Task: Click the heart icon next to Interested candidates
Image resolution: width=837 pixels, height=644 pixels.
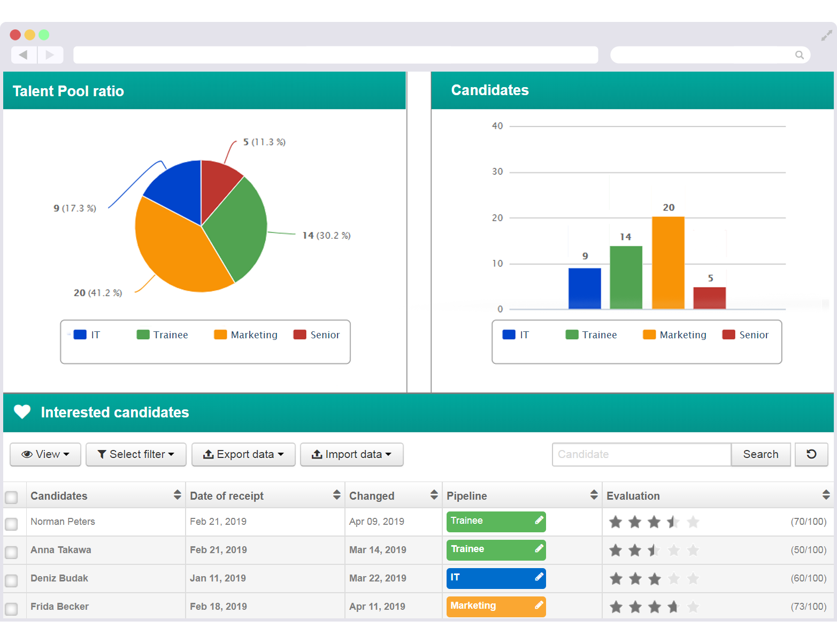Action: tap(22, 412)
